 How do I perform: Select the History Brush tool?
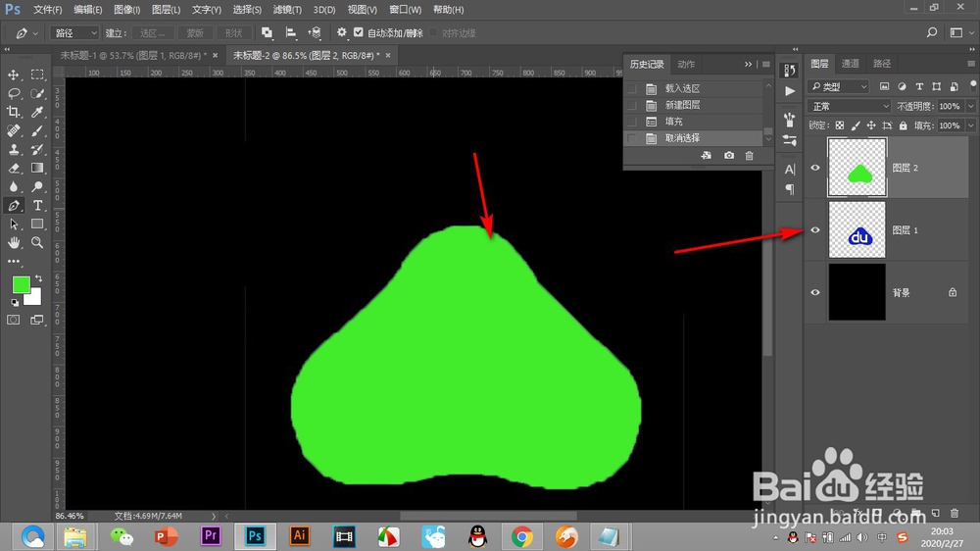37,149
